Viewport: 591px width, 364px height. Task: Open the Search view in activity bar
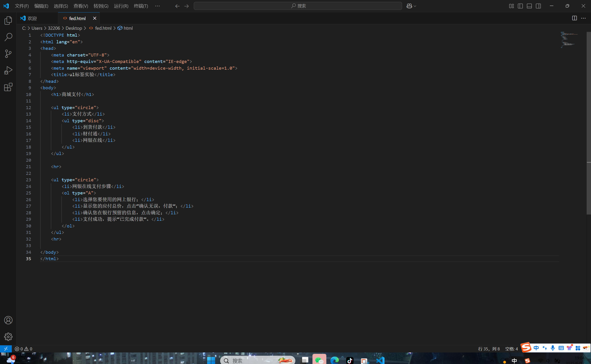coord(8,37)
